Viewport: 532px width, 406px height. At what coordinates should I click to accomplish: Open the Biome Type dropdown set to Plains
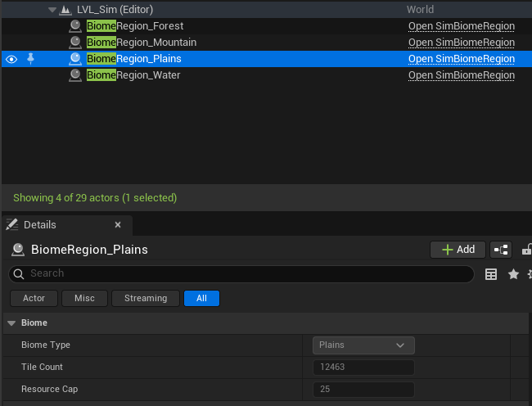(363, 345)
